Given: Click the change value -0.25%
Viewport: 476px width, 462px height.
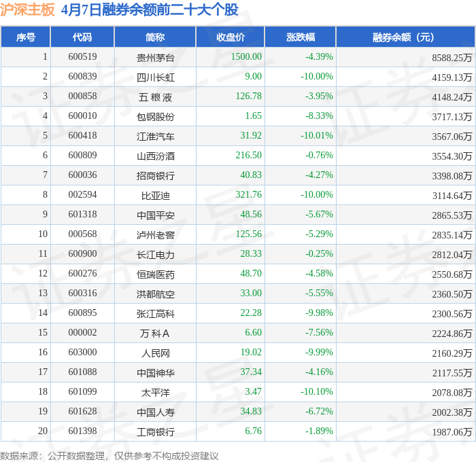Looking at the screenshot, I should coord(319,253).
